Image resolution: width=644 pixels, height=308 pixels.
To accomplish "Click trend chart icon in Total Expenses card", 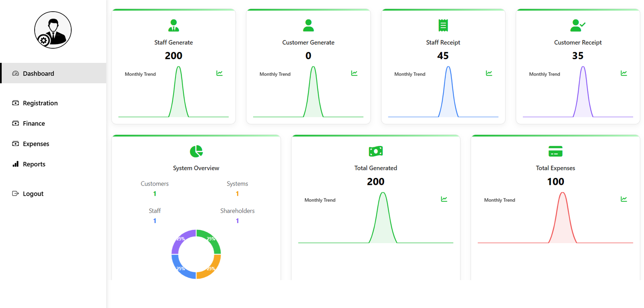I will click(x=623, y=199).
